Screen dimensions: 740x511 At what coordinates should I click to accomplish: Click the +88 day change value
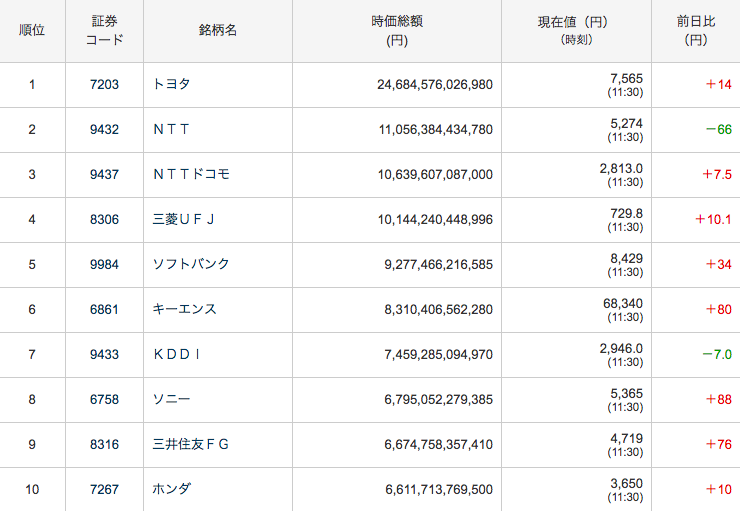[x=718, y=400]
